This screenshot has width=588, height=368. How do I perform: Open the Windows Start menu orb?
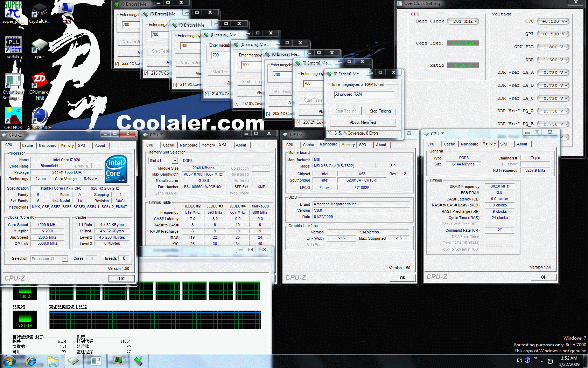9,361
